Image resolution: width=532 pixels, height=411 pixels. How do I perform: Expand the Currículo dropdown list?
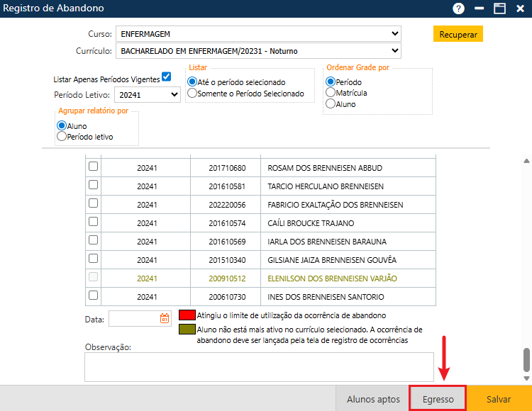click(x=260, y=51)
